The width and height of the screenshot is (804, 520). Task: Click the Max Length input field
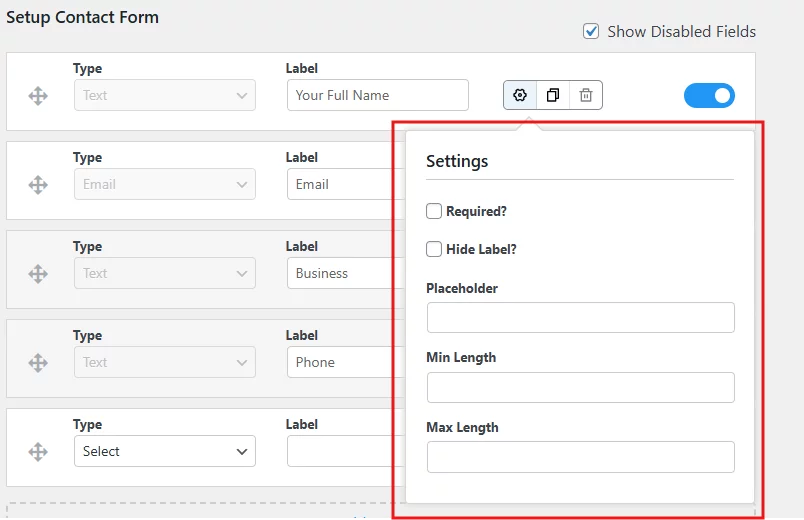[580, 457]
